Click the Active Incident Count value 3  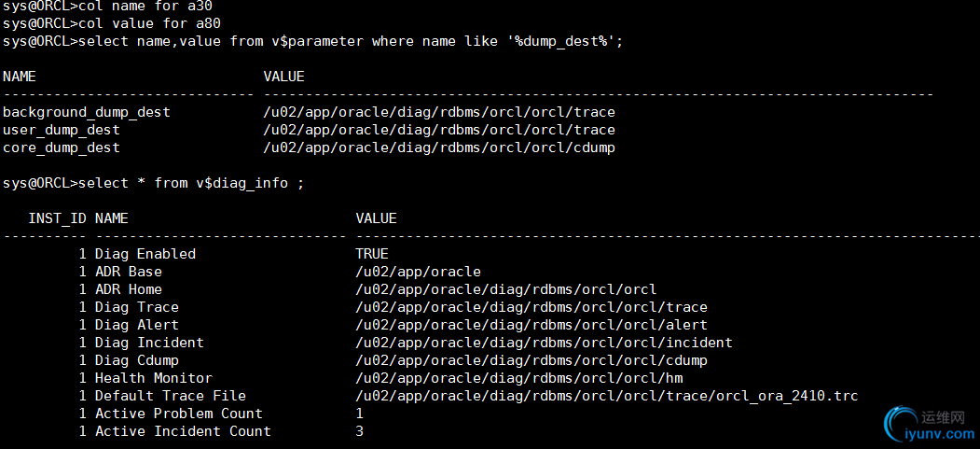tap(360, 431)
